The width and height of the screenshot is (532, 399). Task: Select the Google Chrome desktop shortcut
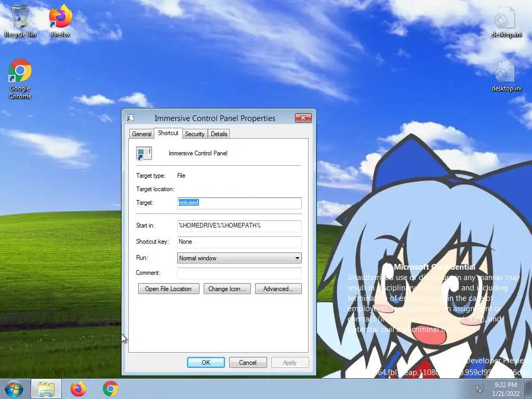coord(20,79)
